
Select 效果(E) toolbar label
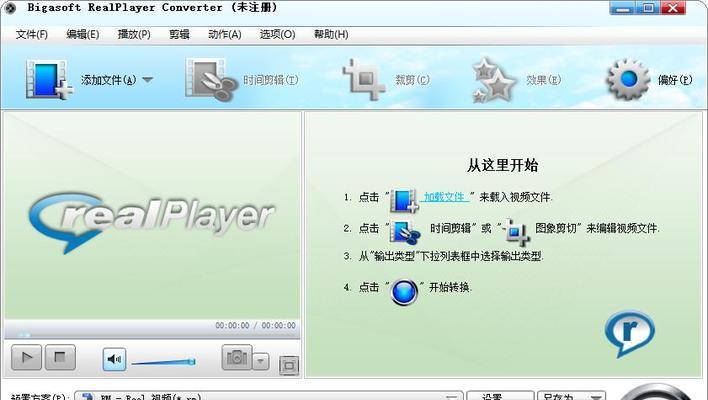543,80
